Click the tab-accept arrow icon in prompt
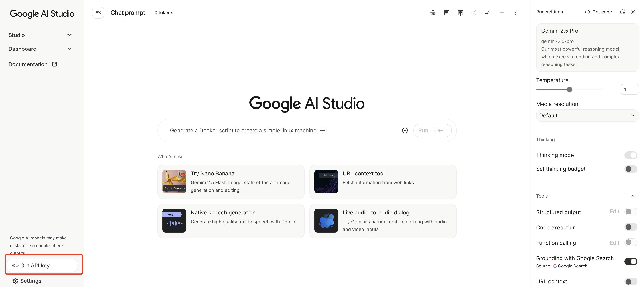This screenshot has height=287, width=644. point(324,130)
